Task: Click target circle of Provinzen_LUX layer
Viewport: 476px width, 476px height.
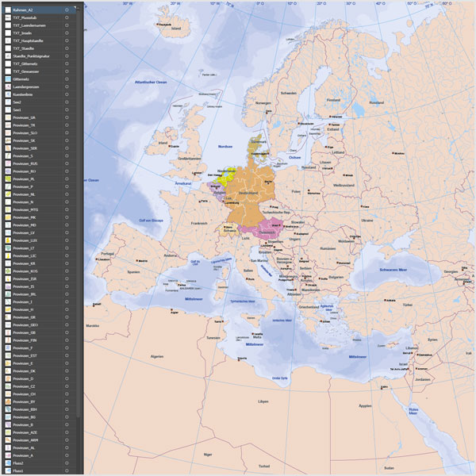Action: coord(67,240)
